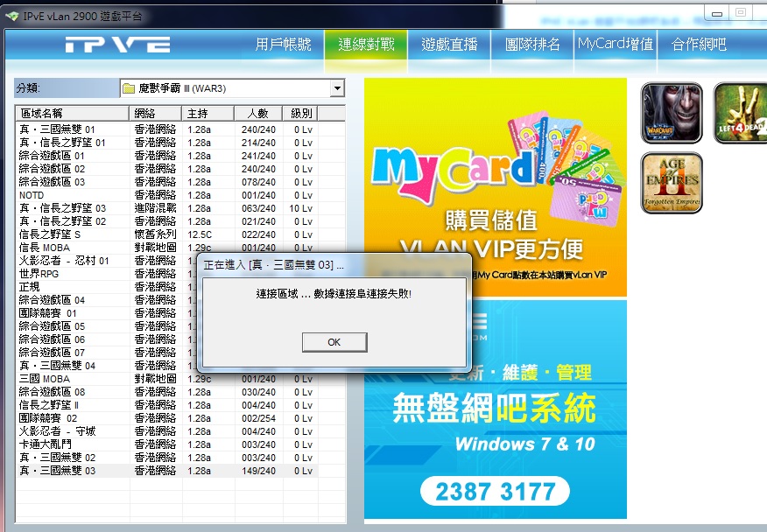
Task: Select the NOTD room row
Action: [x=167, y=195]
